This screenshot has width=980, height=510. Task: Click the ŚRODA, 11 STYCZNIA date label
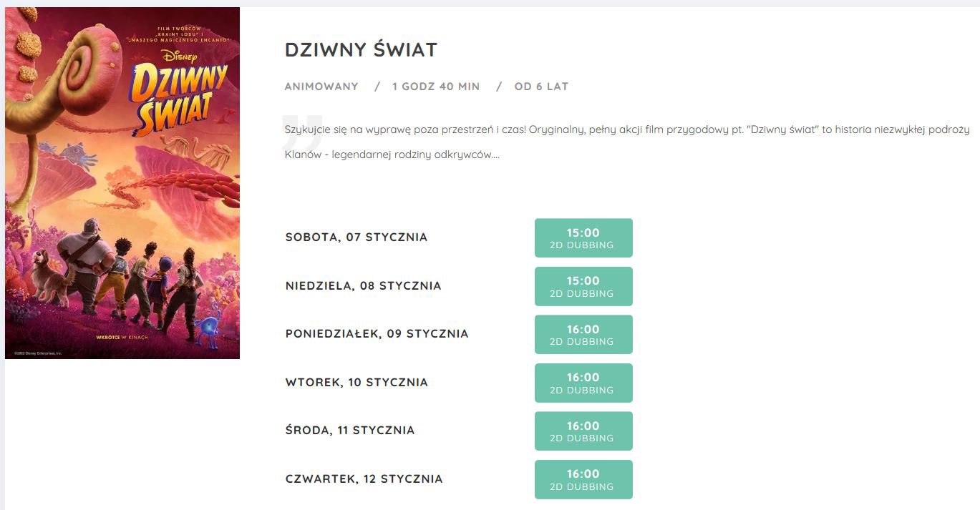350,430
